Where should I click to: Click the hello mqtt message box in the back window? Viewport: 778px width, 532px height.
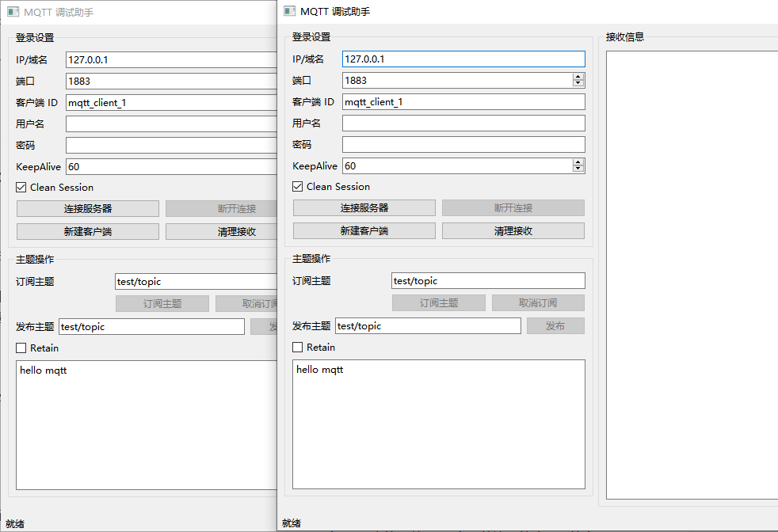point(147,425)
